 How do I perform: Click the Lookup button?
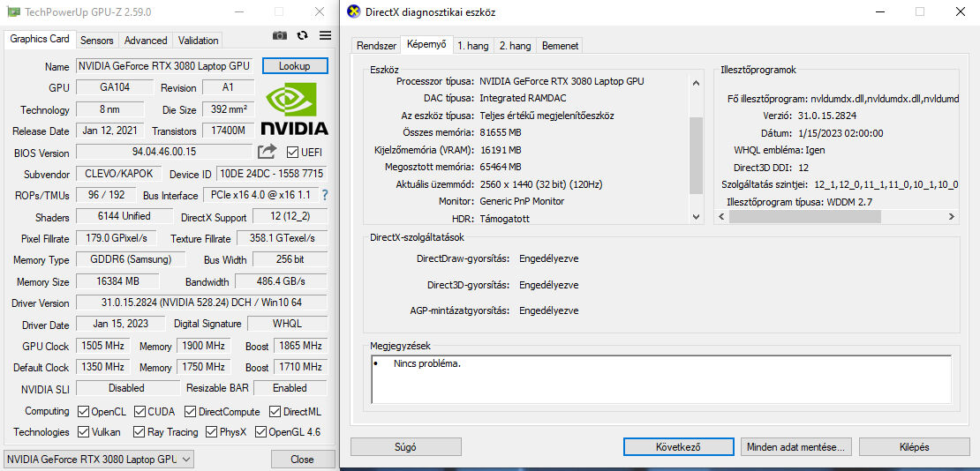point(294,65)
